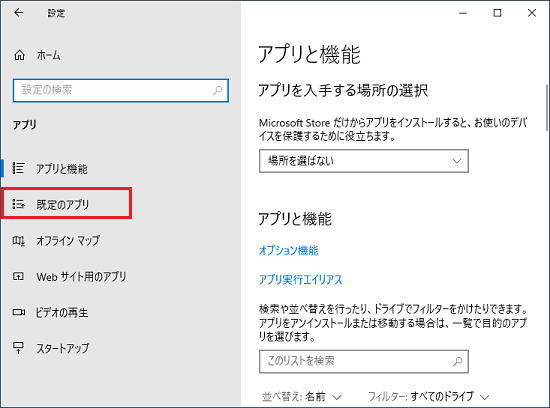Click the back arrow icon
This screenshot has height=408, width=550.
[x=19, y=13]
